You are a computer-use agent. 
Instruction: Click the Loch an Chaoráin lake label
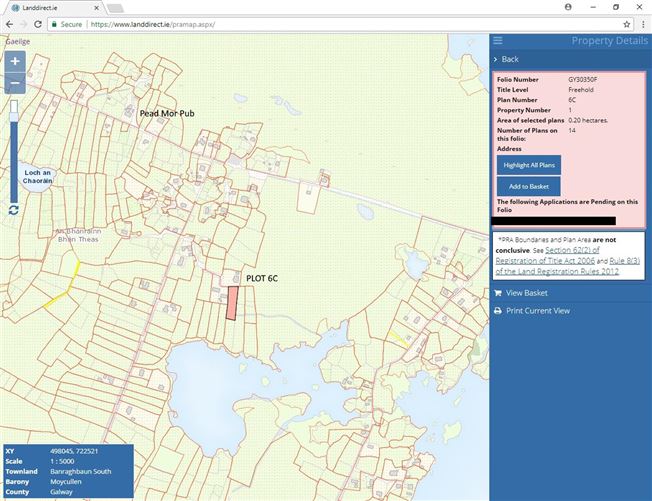(x=37, y=177)
